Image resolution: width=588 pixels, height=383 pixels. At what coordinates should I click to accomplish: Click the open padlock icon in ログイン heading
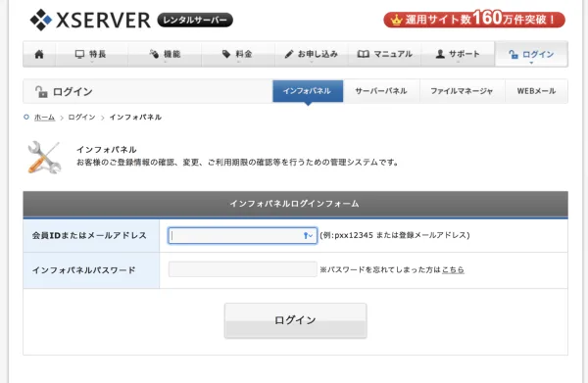coord(41,92)
